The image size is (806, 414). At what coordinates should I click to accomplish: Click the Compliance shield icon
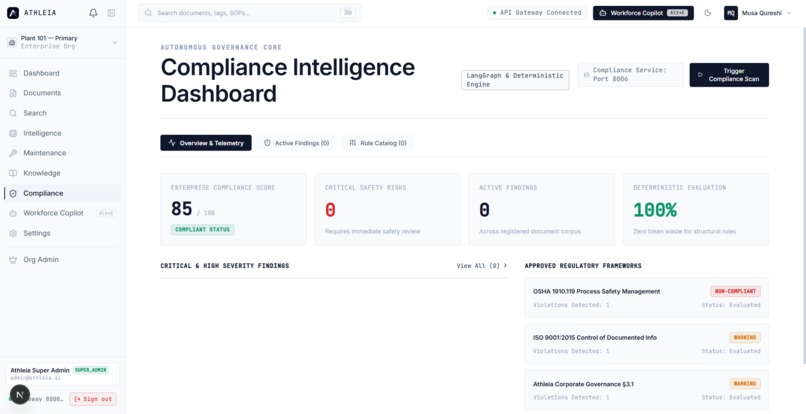pyautogui.click(x=13, y=193)
